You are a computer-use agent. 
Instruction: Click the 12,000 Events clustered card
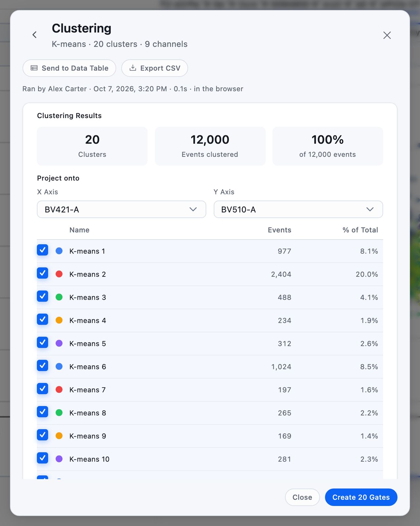[210, 146]
